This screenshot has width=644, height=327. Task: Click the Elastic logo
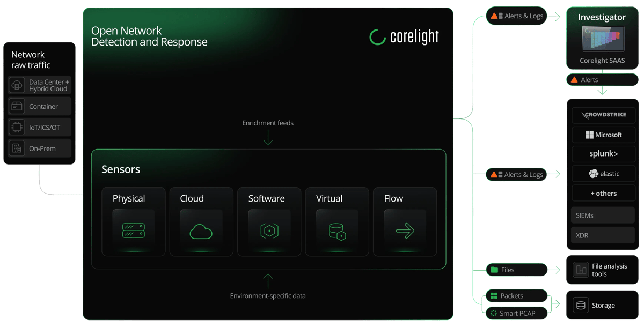(603, 174)
